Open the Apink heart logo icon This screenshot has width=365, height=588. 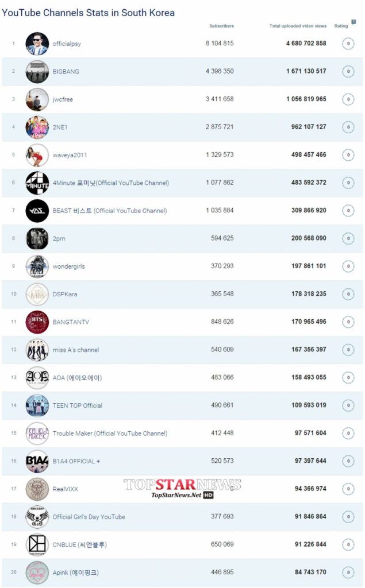click(x=37, y=572)
